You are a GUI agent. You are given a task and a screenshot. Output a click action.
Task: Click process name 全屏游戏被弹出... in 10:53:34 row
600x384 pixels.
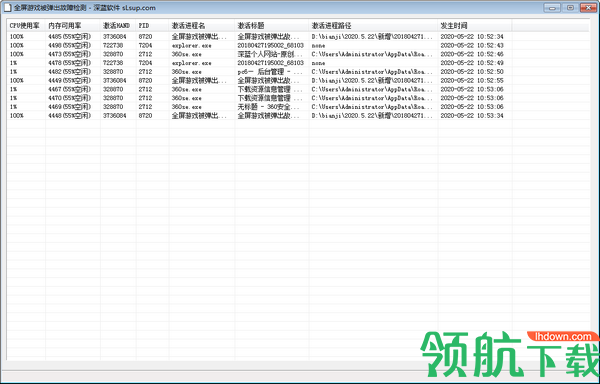(199, 116)
